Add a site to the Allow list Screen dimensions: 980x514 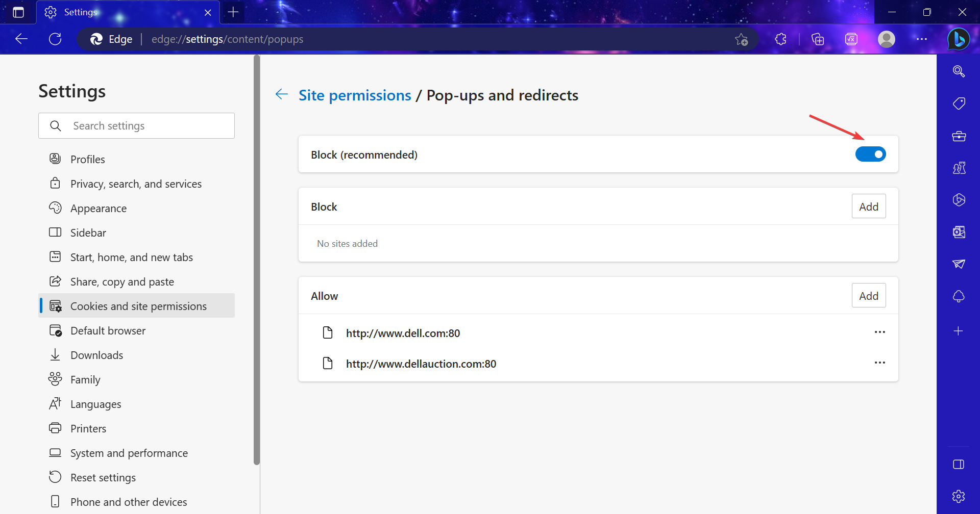(868, 295)
